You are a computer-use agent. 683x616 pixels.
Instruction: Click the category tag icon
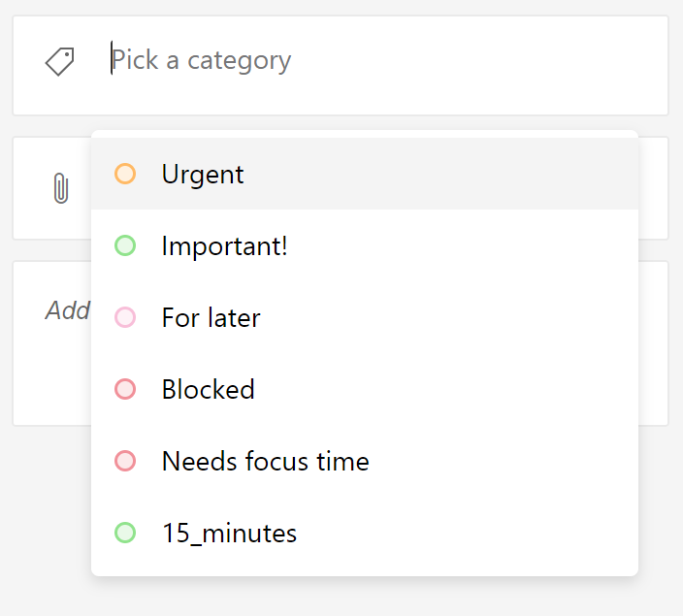click(x=60, y=61)
